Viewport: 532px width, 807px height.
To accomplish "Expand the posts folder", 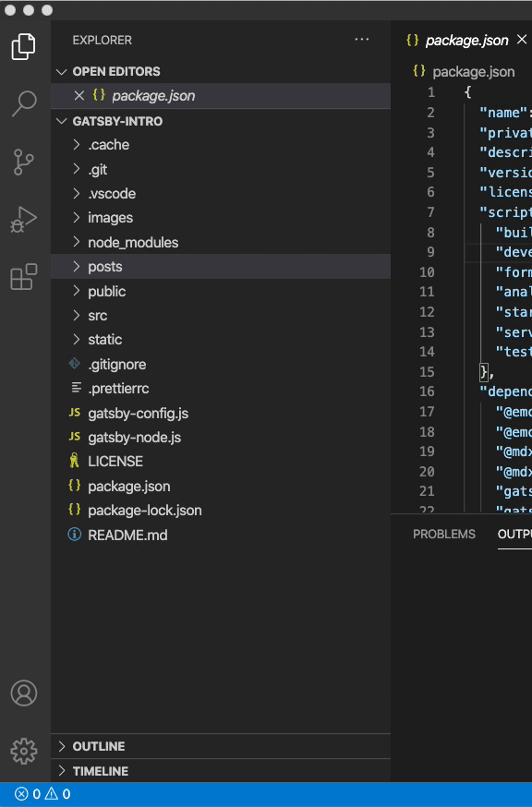I will coord(77,266).
